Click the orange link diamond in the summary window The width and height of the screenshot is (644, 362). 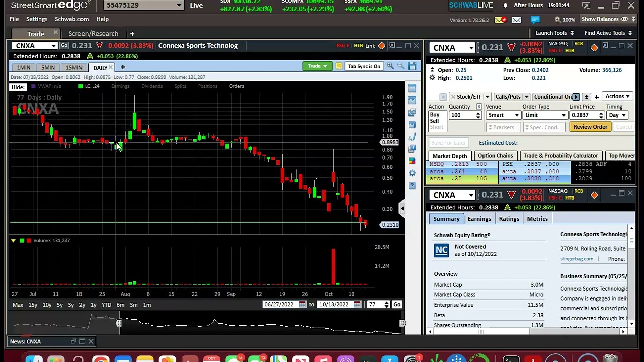tap(594, 195)
